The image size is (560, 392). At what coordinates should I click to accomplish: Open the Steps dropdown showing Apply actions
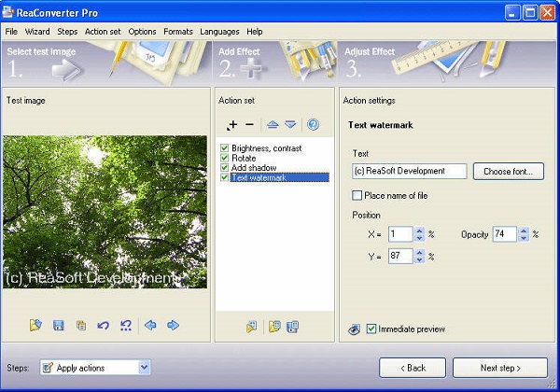144,368
